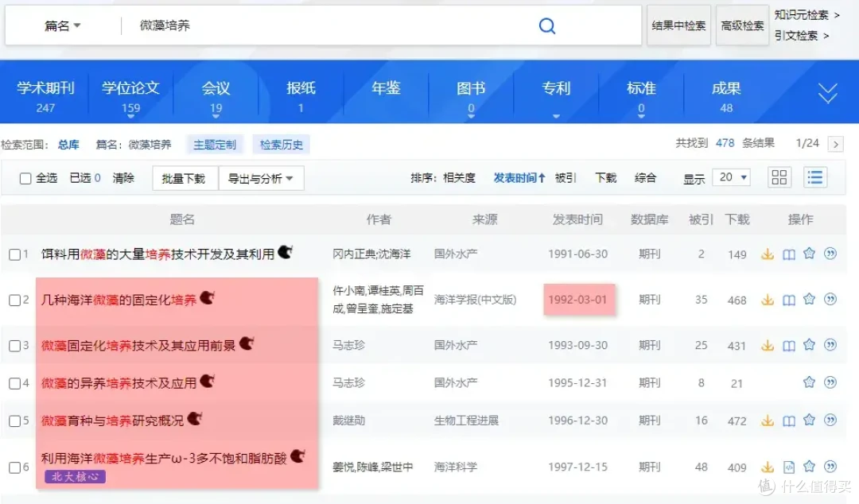Viewport: 859px width, 504px height.
Task: Check the box for result 2
Action: 15,300
